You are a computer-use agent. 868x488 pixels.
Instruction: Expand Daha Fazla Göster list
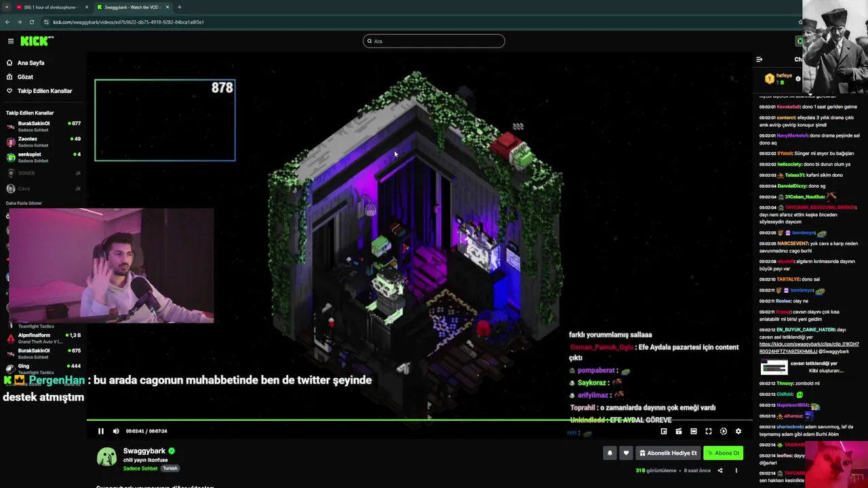tap(24, 203)
